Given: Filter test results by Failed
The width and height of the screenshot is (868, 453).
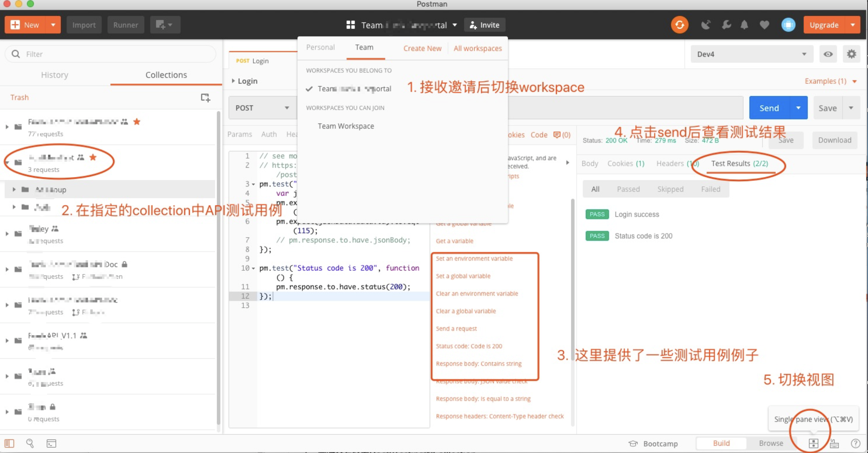Looking at the screenshot, I should click(711, 189).
